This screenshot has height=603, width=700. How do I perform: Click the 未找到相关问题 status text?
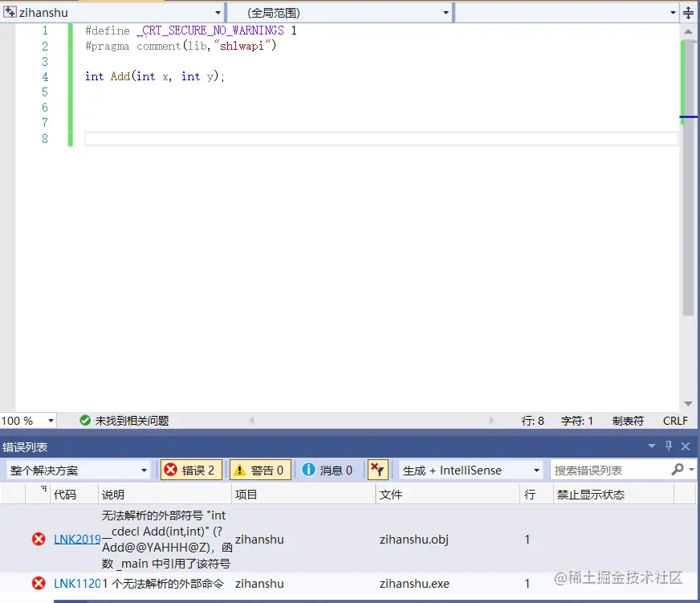point(132,421)
